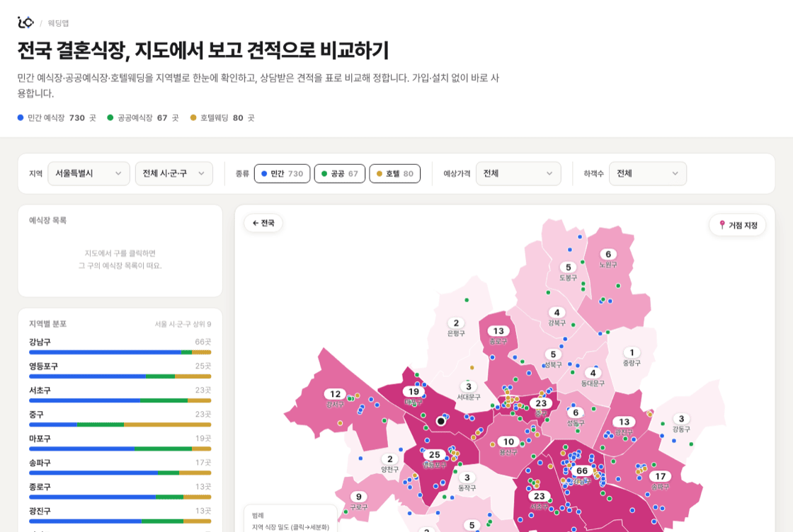
Task: Select 마포구 row in 지역별 분포
Action: 120,443
